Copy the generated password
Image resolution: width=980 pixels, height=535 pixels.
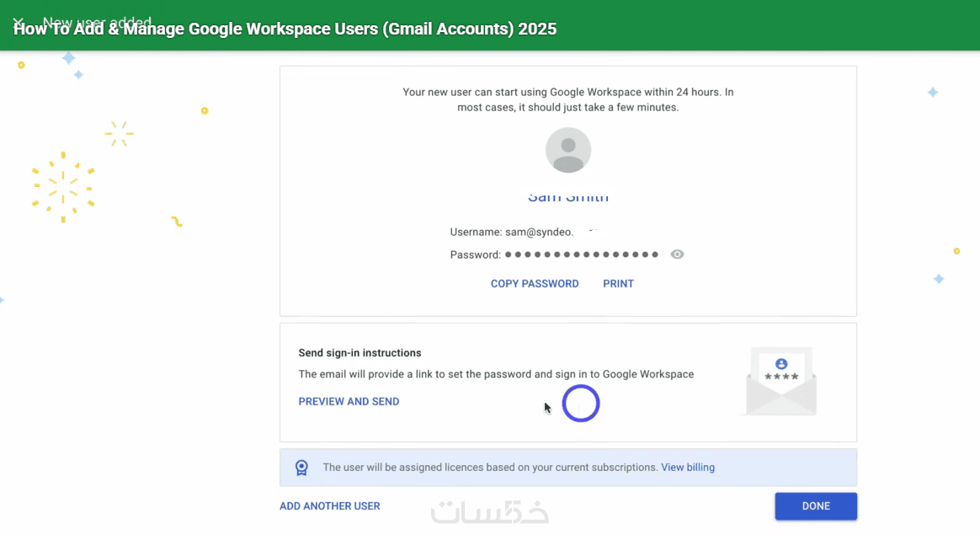(x=535, y=283)
